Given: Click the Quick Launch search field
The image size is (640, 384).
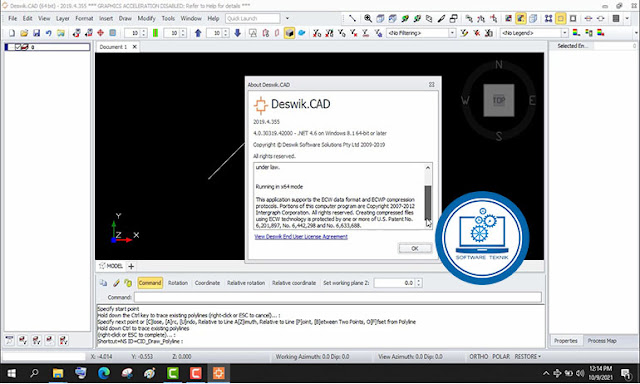Looking at the screenshot, I should pyautogui.click(x=253, y=18).
